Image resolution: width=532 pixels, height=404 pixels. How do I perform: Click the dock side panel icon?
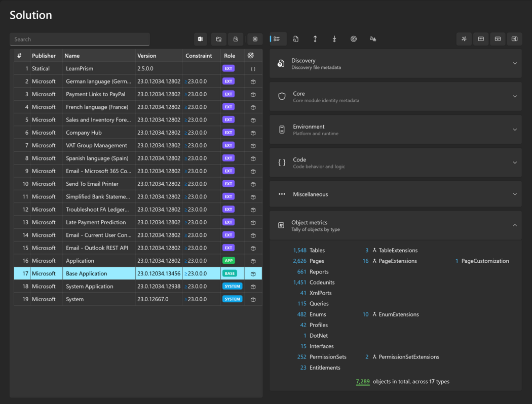(514, 39)
